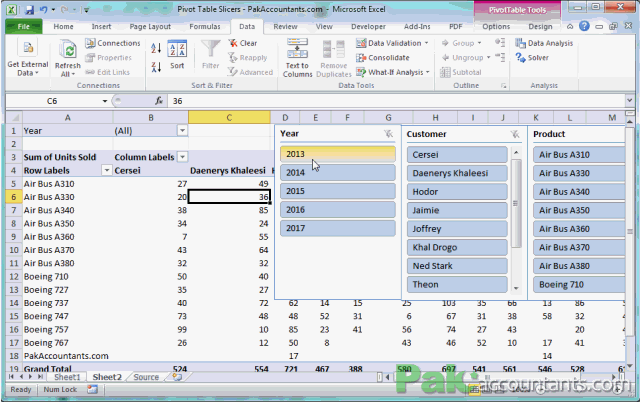Screen dimensions: 640x402
Task: Toggle Air Bus A340 in Product slicer
Action: pos(579,192)
